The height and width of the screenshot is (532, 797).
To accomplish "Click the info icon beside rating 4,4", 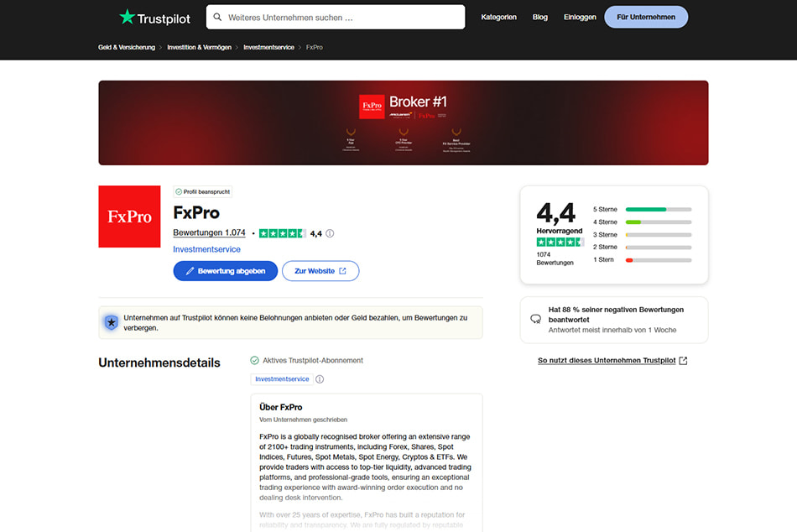I will tap(330, 233).
